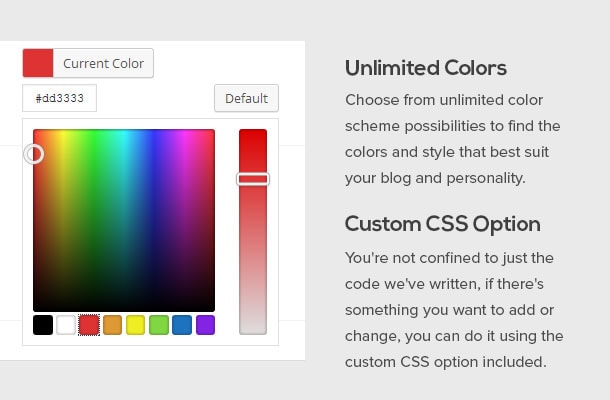Viewport: 610px width, 400px height.
Task: Click the Default button
Action: click(x=246, y=98)
